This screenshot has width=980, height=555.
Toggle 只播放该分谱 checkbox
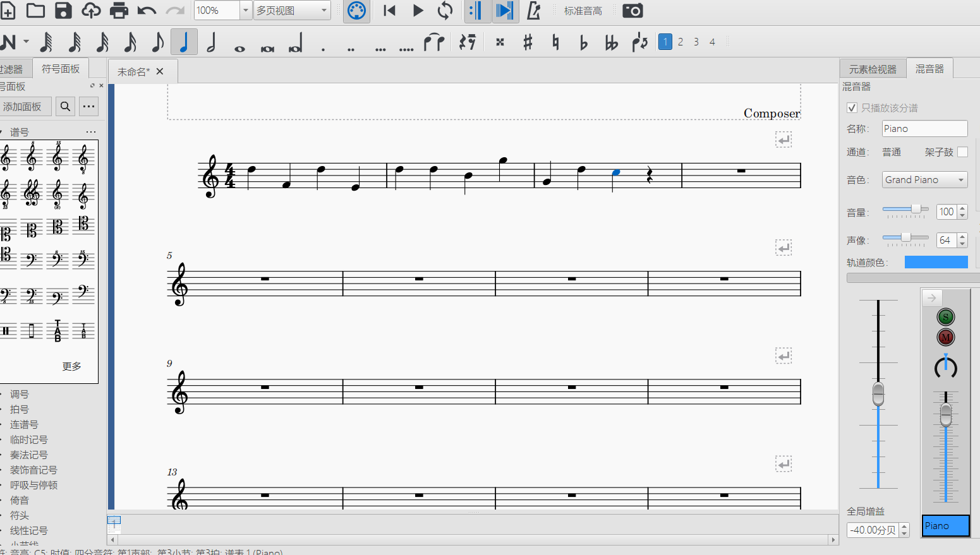pos(852,108)
